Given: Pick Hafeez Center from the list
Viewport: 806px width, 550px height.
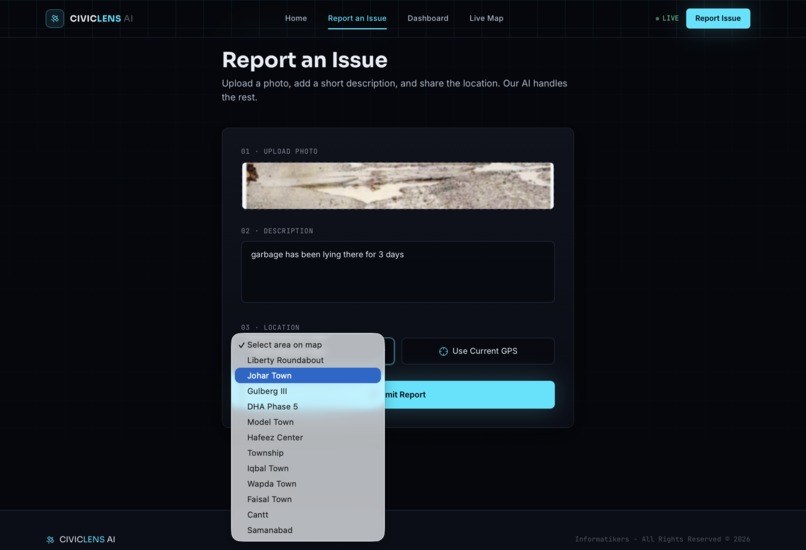Looking at the screenshot, I should click(307, 437).
